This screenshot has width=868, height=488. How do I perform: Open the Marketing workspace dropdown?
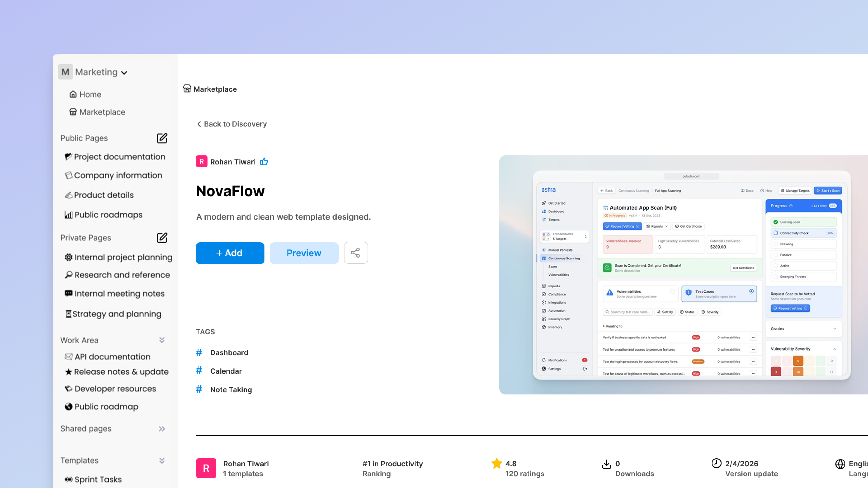pyautogui.click(x=124, y=73)
